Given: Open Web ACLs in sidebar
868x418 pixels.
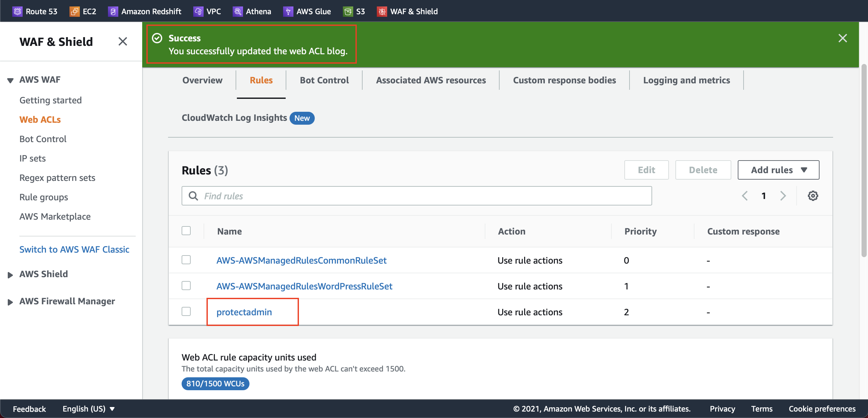Looking at the screenshot, I should [x=40, y=120].
